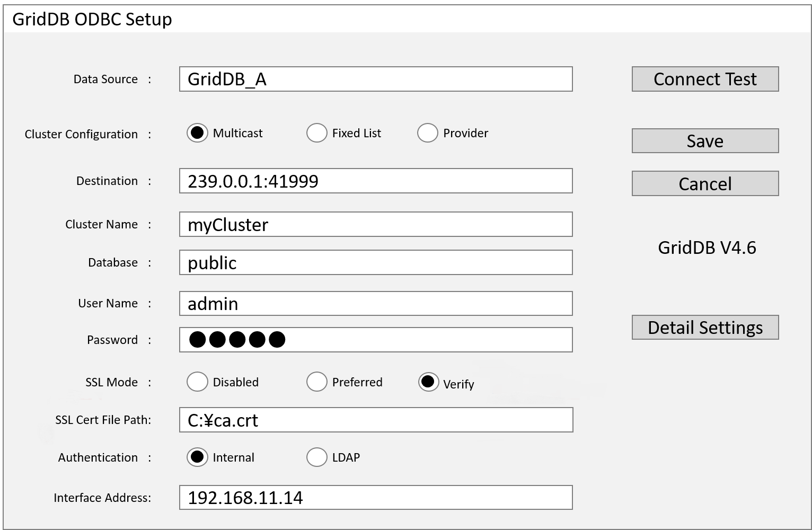The width and height of the screenshot is (812, 530).
Task: Select the Multicast cluster configuration radio button
Action: 197,133
